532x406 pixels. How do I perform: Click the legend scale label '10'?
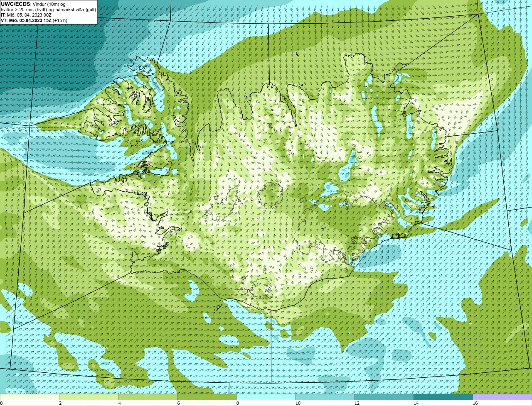(298, 403)
